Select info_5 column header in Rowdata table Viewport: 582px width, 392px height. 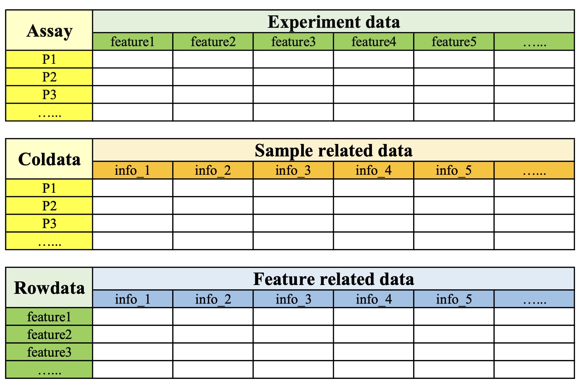454,299
